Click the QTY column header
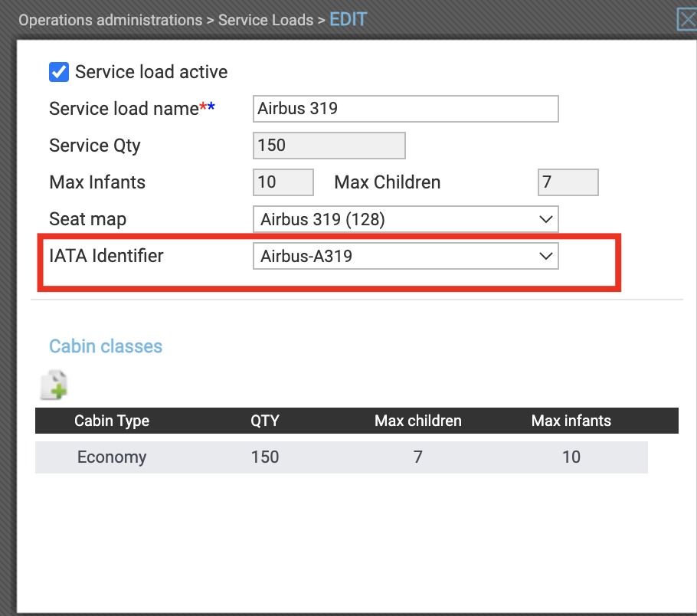Image resolution: width=697 pixels, height=616 pixels. 265,421
